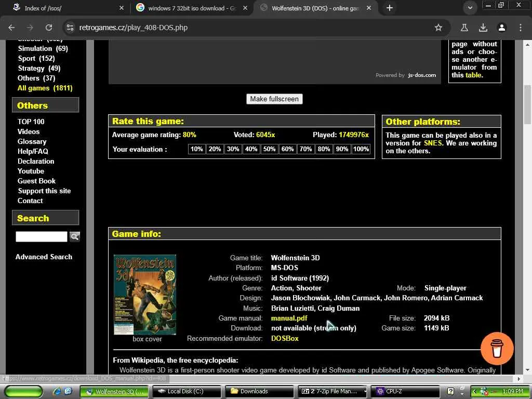Click the site search text box
The width and height of the screenshot is (532, 399).
42,236
